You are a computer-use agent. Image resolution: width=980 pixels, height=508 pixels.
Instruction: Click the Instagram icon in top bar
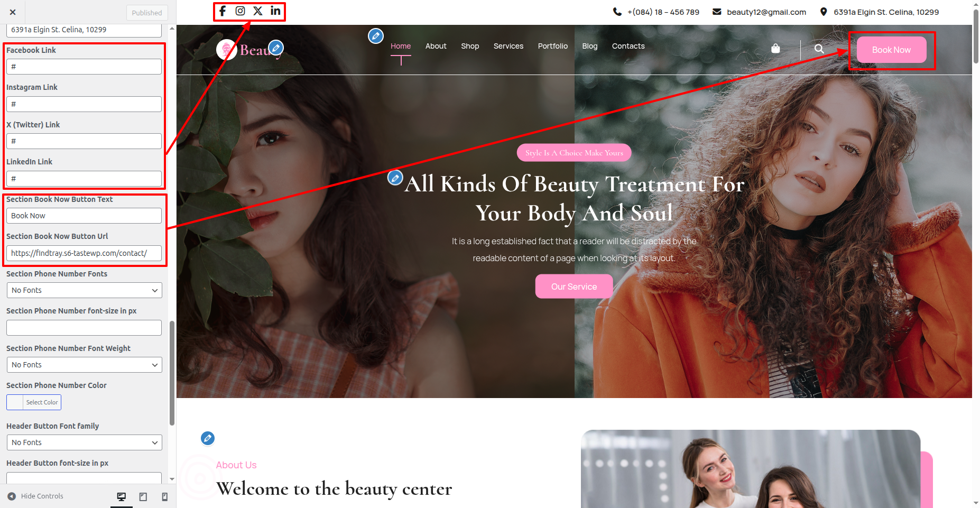point(240,11)
